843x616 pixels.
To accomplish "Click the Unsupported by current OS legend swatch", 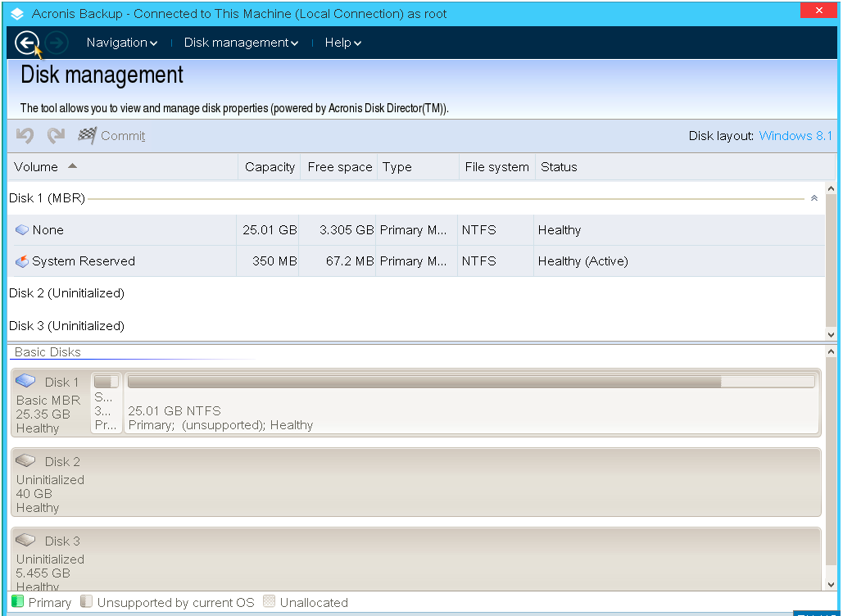I will point(86,601).
